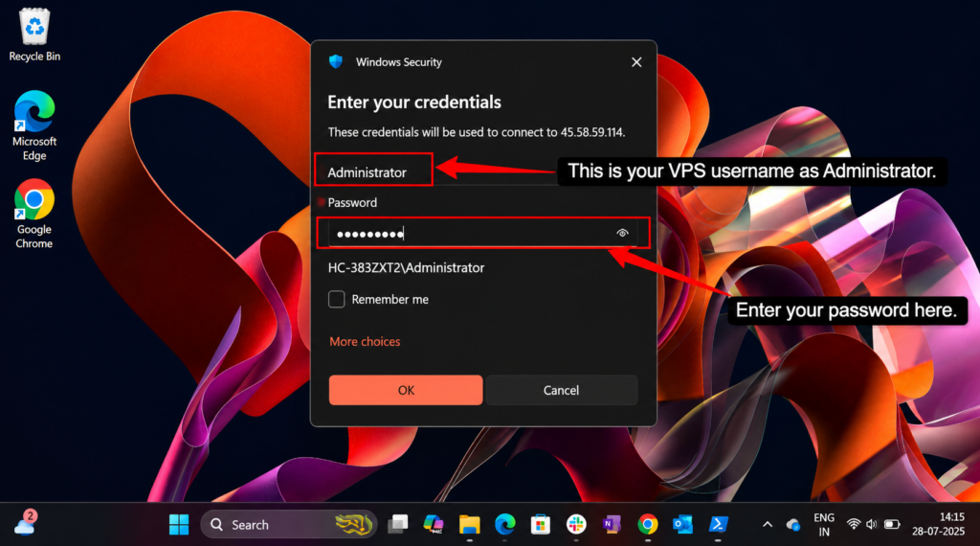Open OneNote from the taskbar
Viewport: 980px width, 546px height.
[x=612, y=525]
